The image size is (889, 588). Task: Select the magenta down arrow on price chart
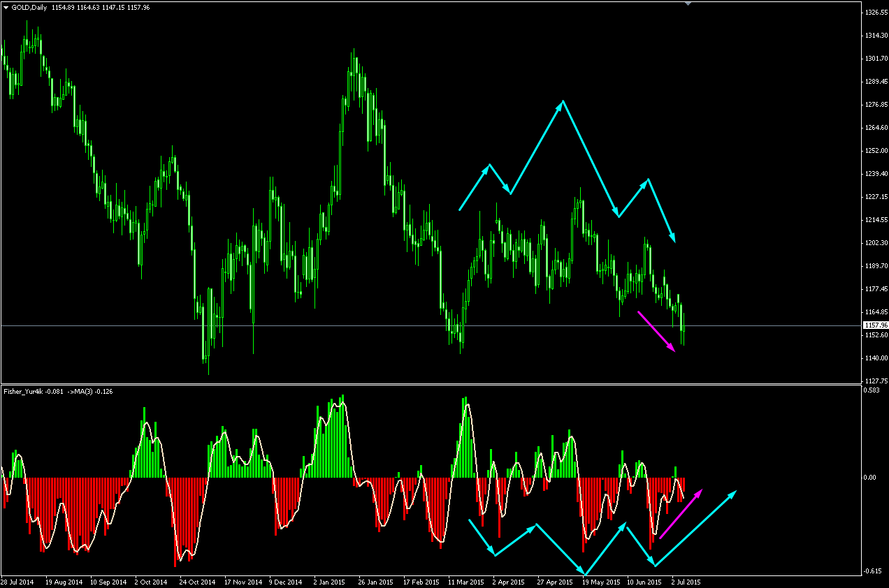click(656, 331)
